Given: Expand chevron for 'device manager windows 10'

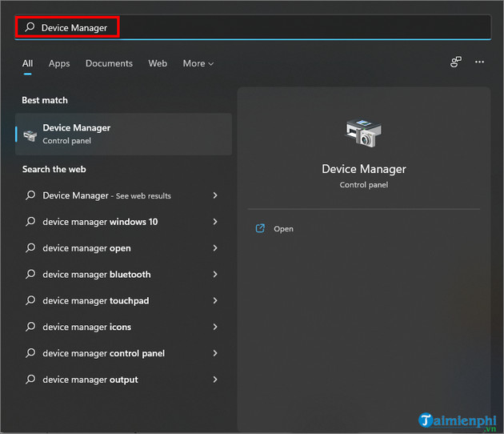Looking at the screenshot, I should pyautogui.click(x=215, y=222).
